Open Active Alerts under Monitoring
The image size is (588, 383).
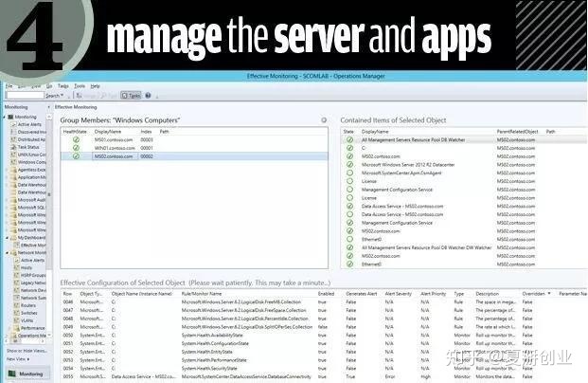click(28, 124)
